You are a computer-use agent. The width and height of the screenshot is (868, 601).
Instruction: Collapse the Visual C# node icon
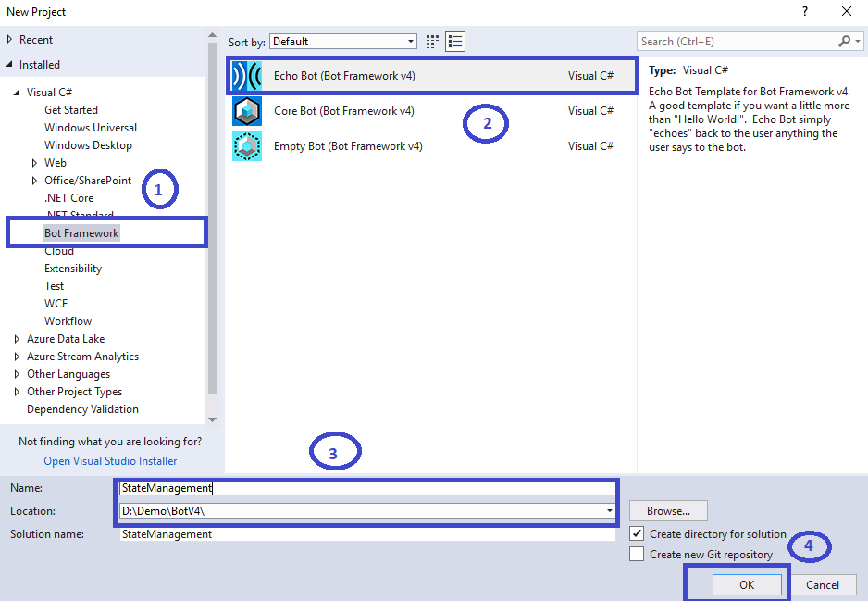[x=16, y=92]
